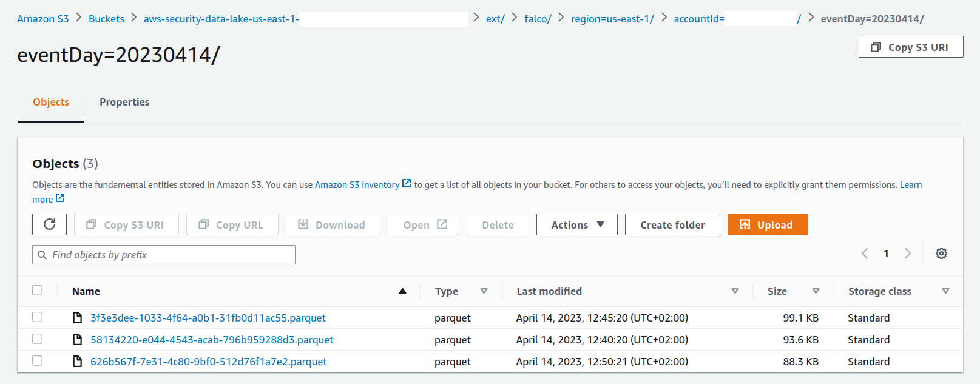Click next page arrow in pagination
980x384 pixels.
908,254
